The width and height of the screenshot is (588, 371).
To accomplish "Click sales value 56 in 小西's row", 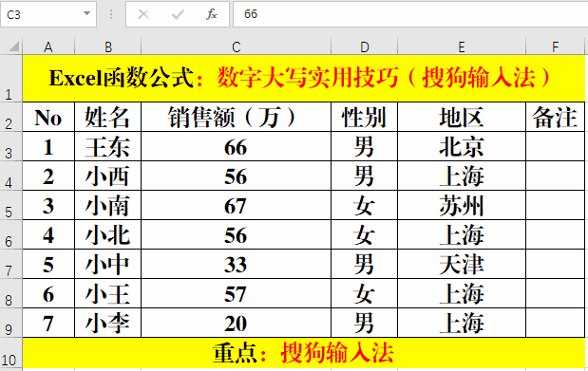I will pyautogui.click(x=236, y=176).
